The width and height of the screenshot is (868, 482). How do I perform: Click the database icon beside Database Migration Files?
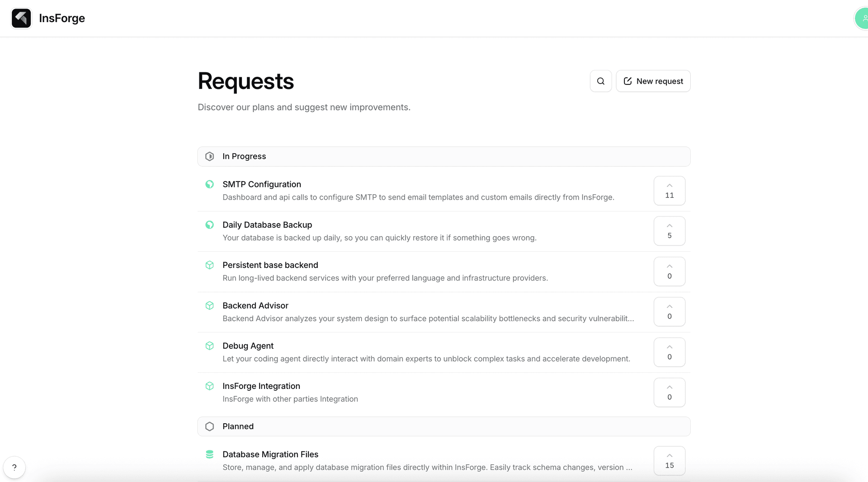click(209, 454)
